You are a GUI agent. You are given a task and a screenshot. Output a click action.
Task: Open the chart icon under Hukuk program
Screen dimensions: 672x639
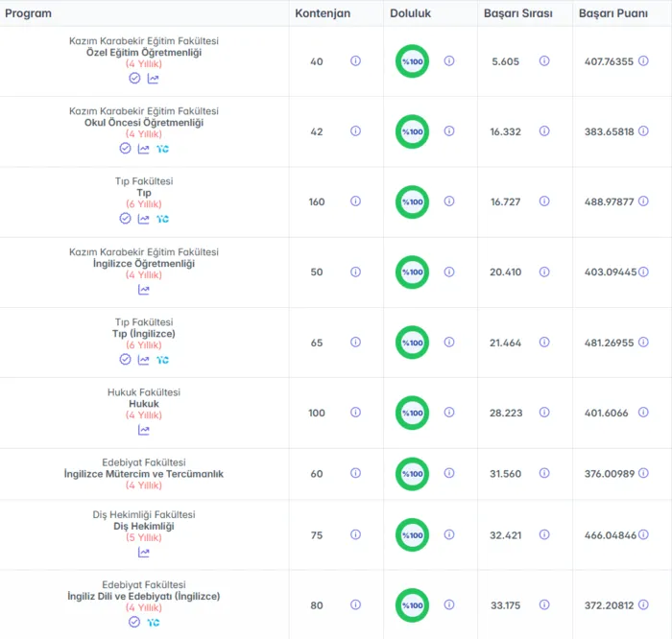coord(144,430)
